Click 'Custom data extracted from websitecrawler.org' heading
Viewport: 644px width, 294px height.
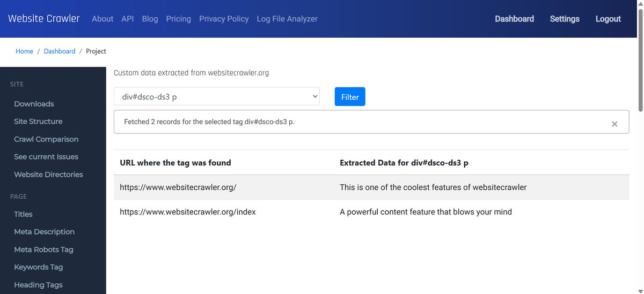point(191,73)
